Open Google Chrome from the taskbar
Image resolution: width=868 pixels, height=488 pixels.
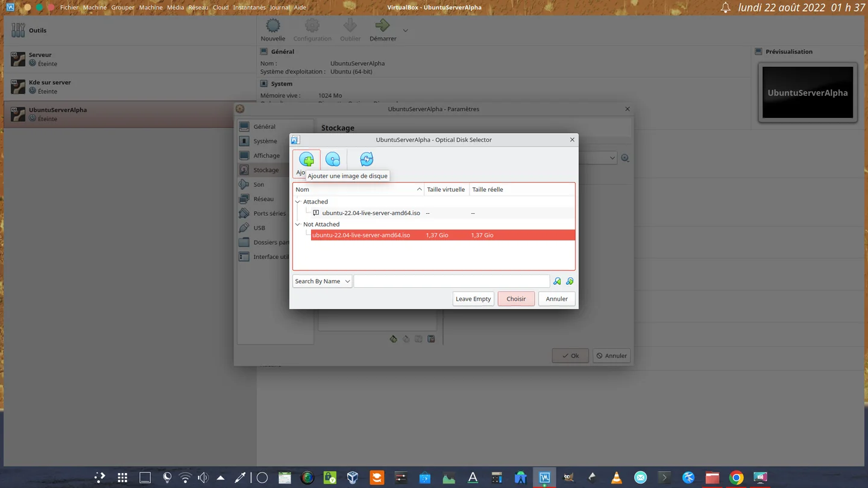(x=736, y=478)
